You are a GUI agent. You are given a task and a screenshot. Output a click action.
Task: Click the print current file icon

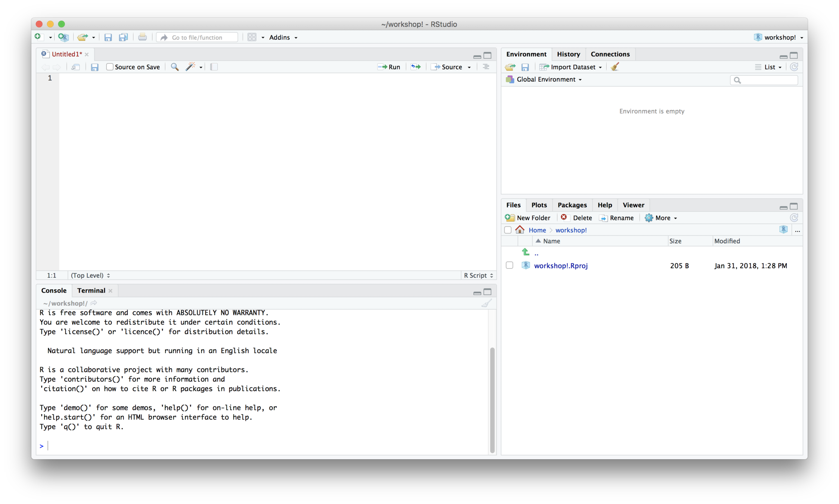(142, 37)
